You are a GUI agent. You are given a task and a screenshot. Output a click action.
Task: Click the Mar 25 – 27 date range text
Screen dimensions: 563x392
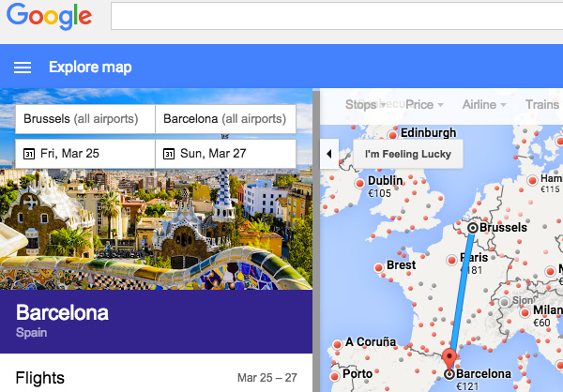pos(267,378)
